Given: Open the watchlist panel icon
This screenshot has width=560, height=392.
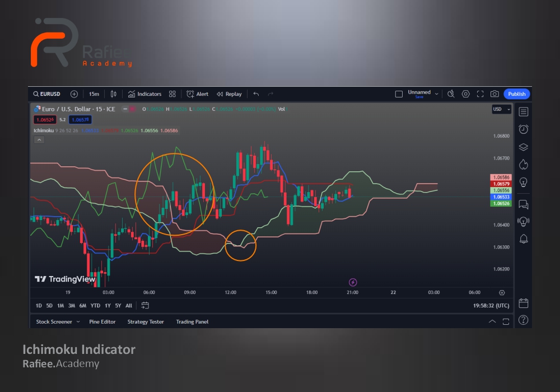Looking at the screenshot, I should pyautogui.click(x=524, y=112).
